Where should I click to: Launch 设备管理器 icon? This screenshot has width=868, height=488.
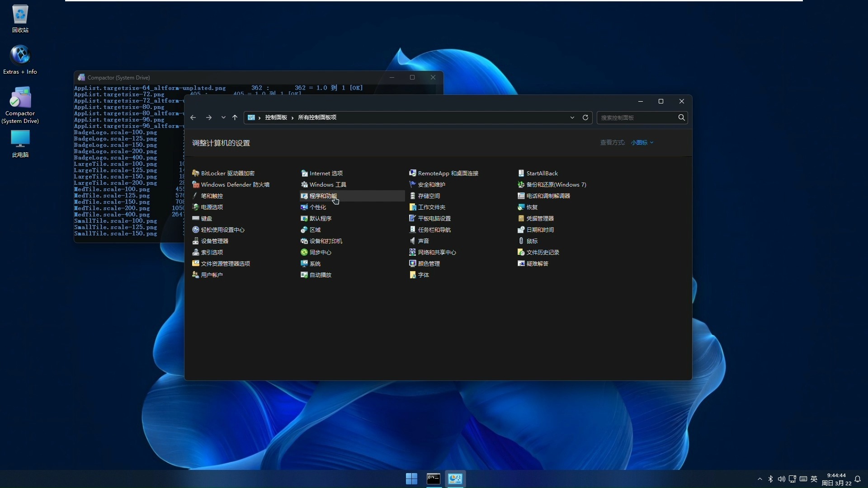click(196, 241)
